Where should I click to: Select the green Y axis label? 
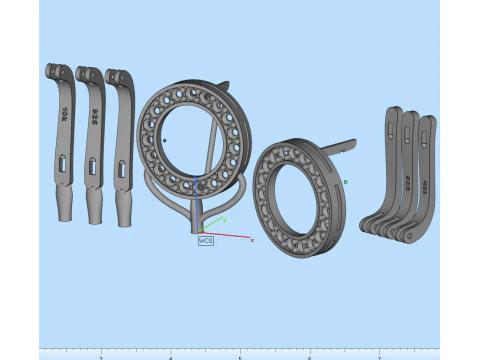pyautogui.click(x=225, y=220)
